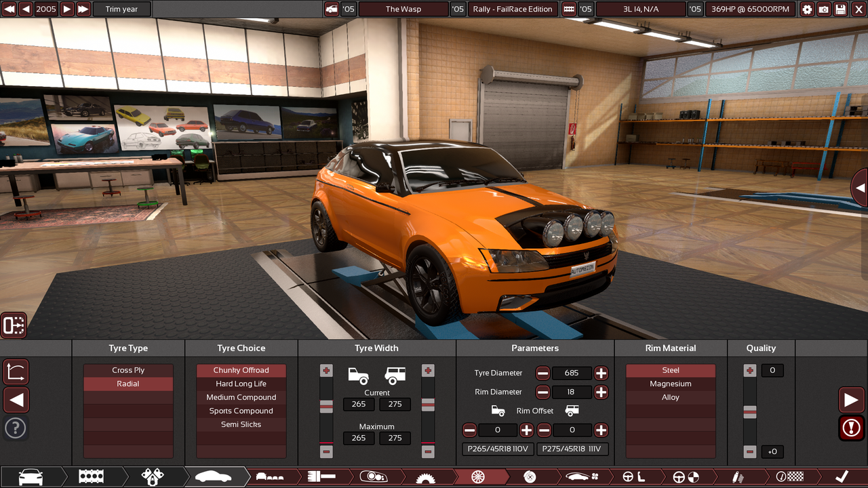868x488 pixels.
Task: Choose Sports Compound tyres
Action: point(241,411)
